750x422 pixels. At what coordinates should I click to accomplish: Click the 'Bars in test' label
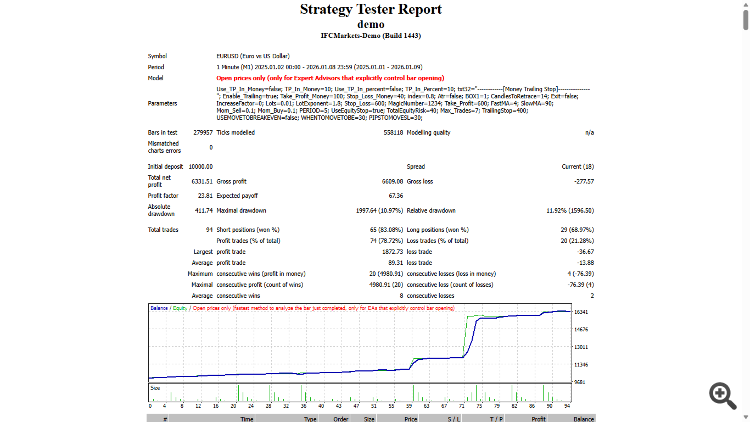pyautogui.click(x=162, y=133)
